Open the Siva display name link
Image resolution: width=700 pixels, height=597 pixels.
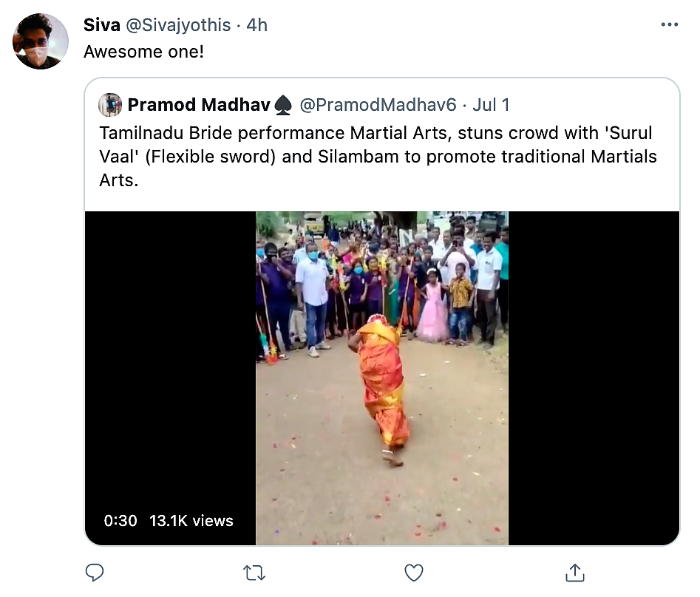102,25
